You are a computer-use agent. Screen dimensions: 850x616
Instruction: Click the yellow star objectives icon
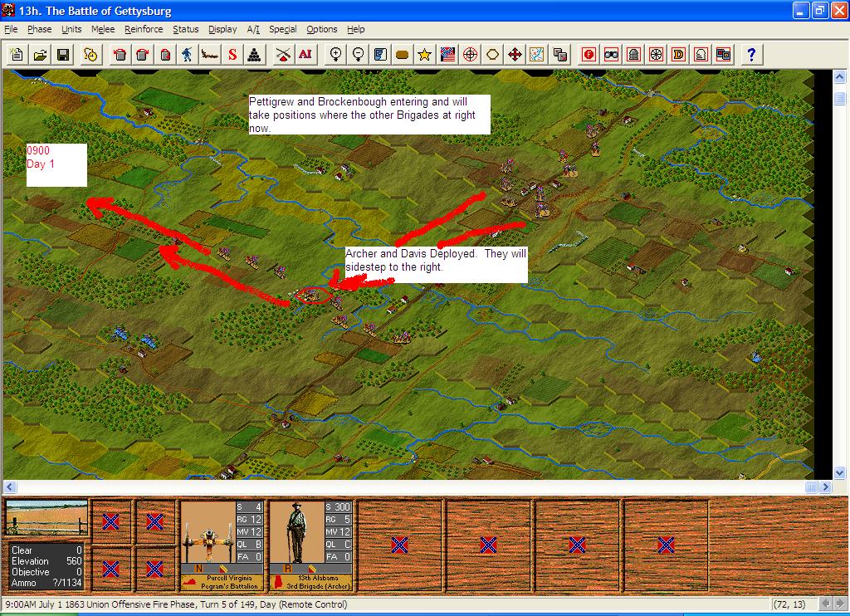point(424,54)
